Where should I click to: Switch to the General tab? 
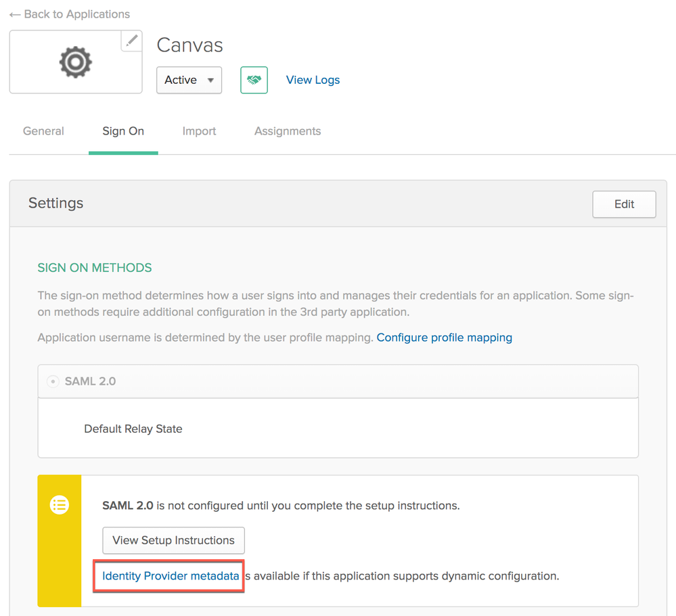[x=43, y=131]
